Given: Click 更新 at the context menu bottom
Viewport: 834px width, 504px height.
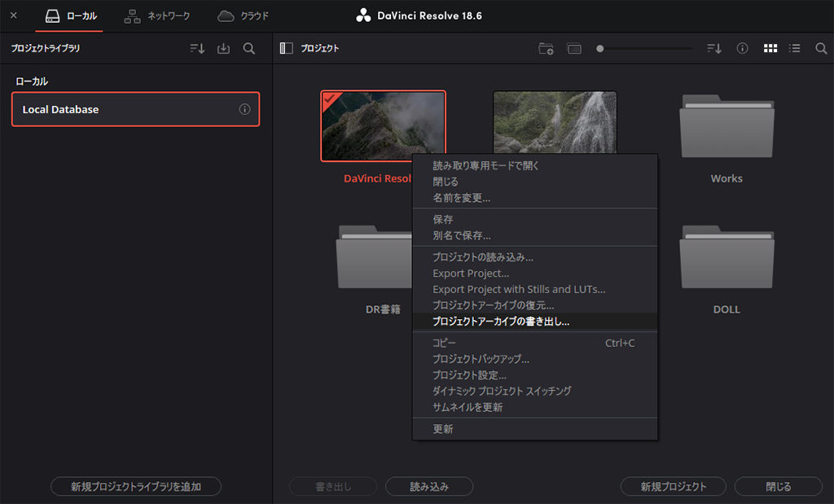Looking at the screenshot, I should click(x=535, y=429).
